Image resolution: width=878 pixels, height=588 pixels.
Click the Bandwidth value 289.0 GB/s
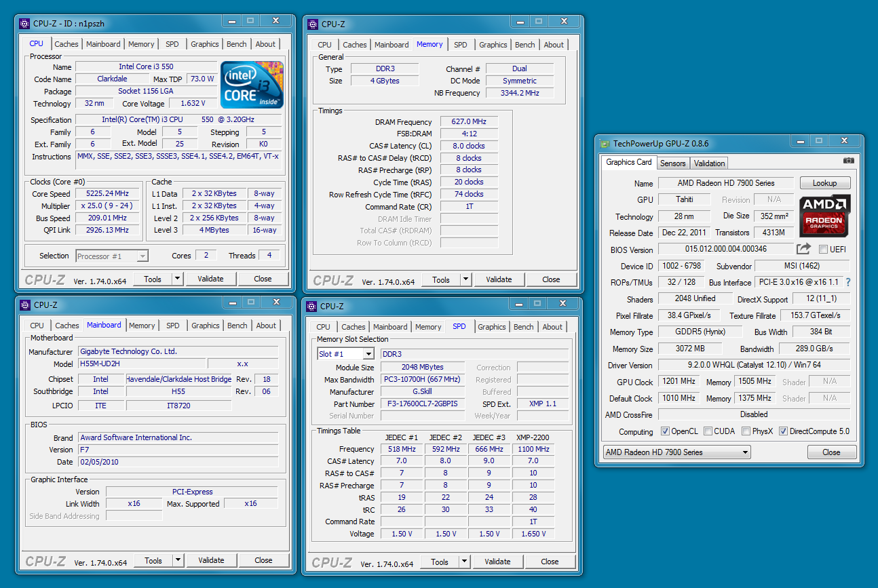click(814, 349)
